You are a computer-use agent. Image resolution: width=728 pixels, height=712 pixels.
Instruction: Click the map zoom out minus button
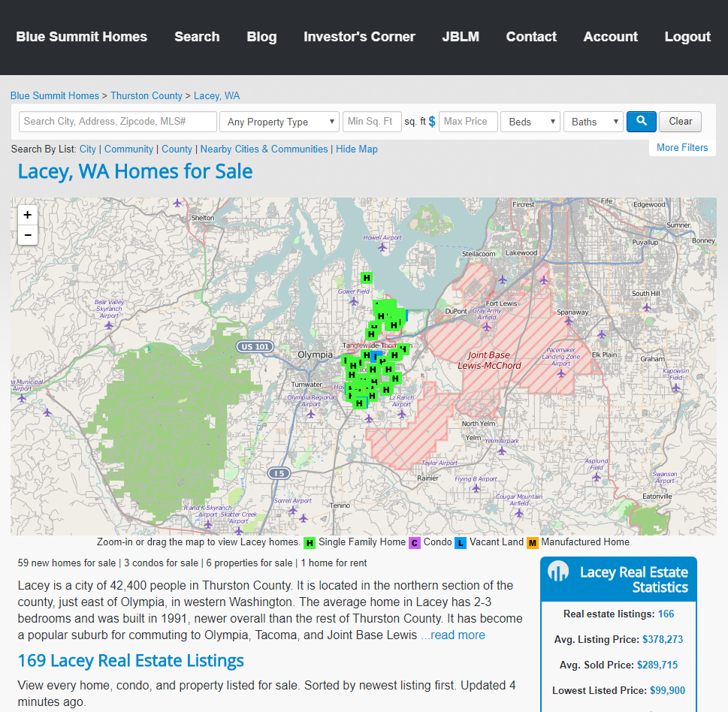tap(28, 235)
